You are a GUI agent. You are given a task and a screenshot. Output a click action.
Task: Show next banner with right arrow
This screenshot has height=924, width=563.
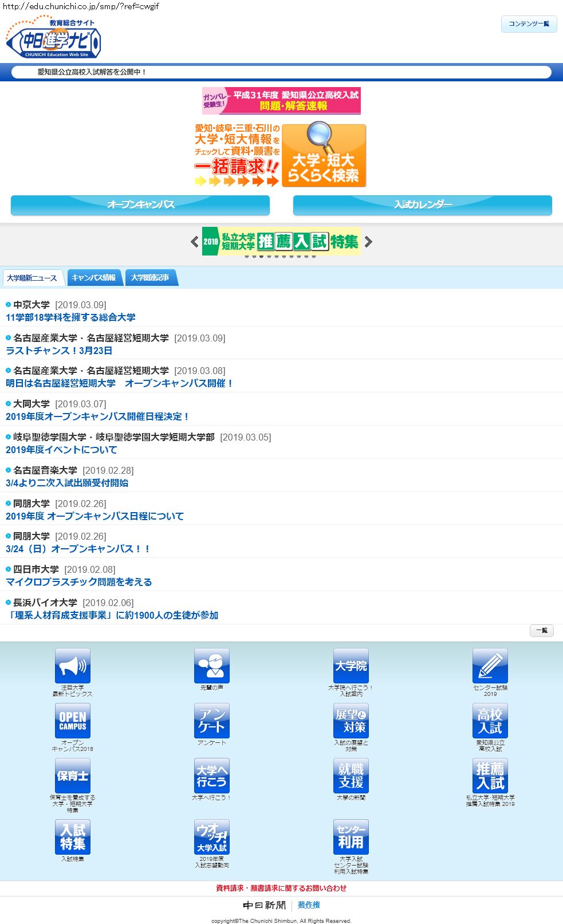(x=368, y=242)
